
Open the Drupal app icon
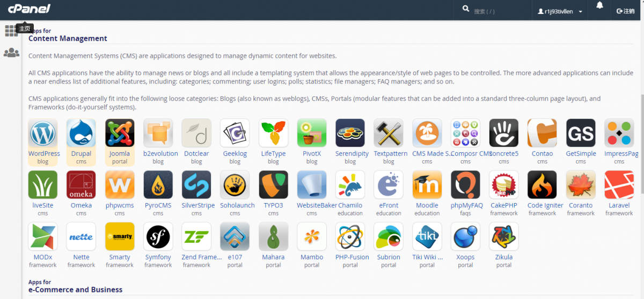(81, 133)
